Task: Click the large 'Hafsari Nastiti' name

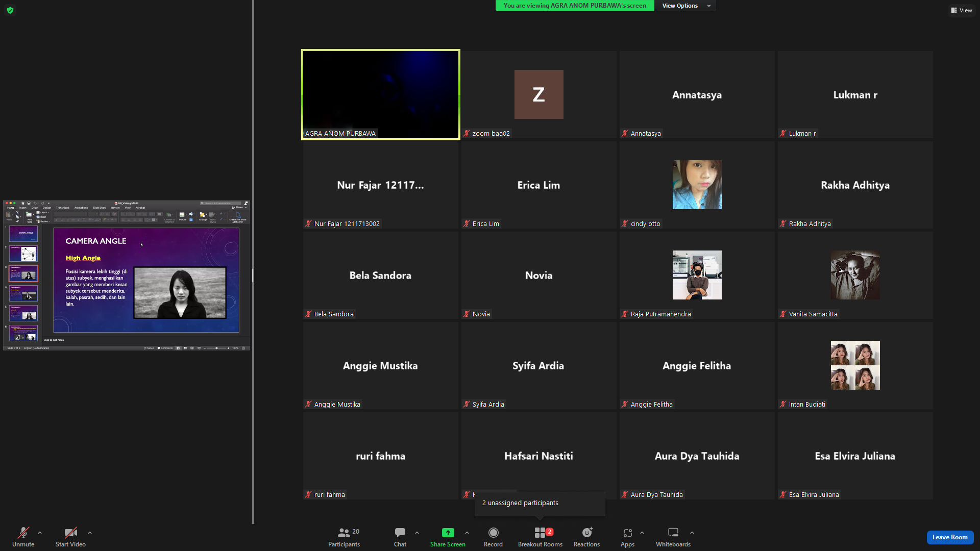Action: (x=538, y=456)
